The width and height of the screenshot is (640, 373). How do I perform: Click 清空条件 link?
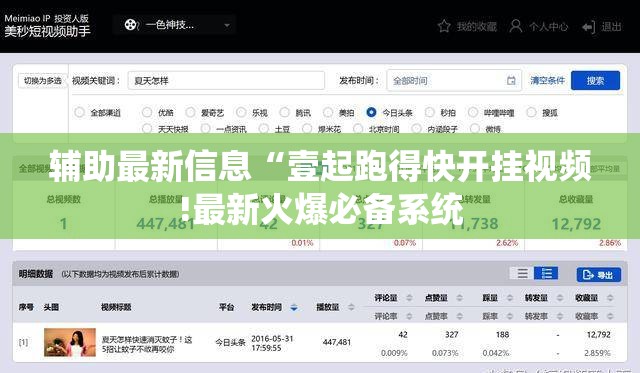[547, 80]
